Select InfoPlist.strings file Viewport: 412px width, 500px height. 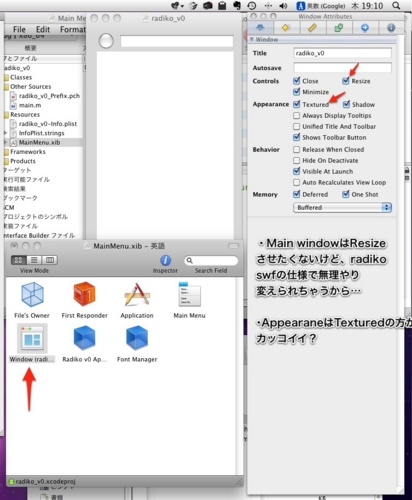[41, 133]
